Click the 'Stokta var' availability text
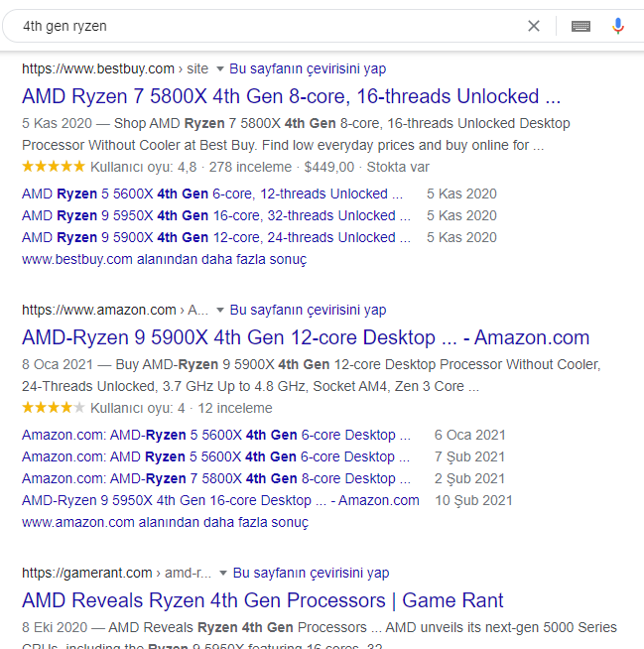644x649 pixels. tap(398, 168)
